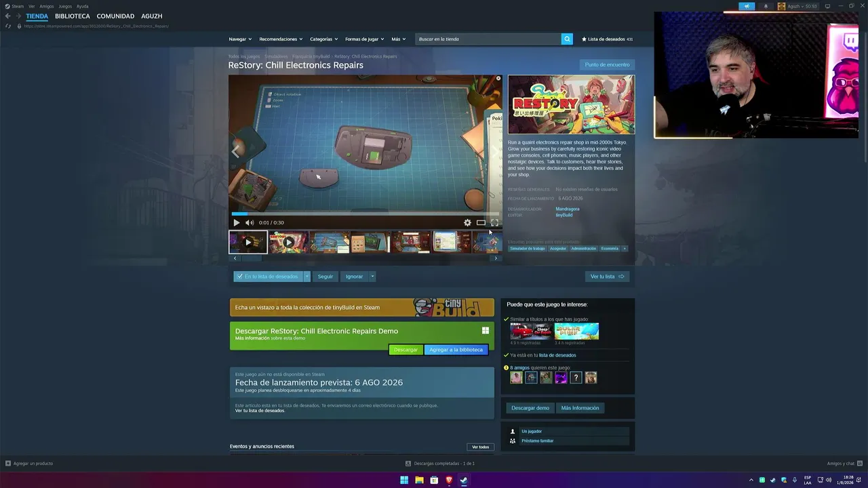Open Windows Start menu
The height and width of the screenshot is (488, 868).
pyautogui.click(x=404, y=480)
